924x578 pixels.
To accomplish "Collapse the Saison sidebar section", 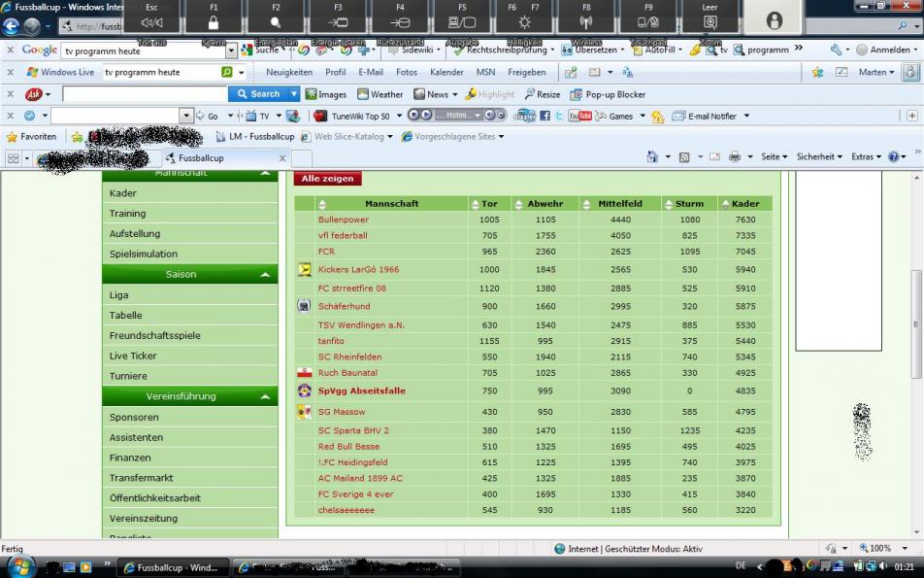I will point(266,275).
